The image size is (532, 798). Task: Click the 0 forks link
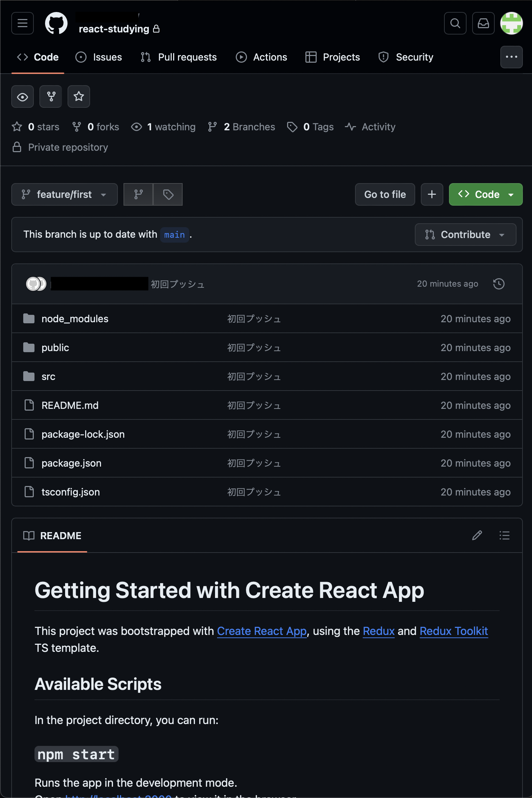[96, 127]
